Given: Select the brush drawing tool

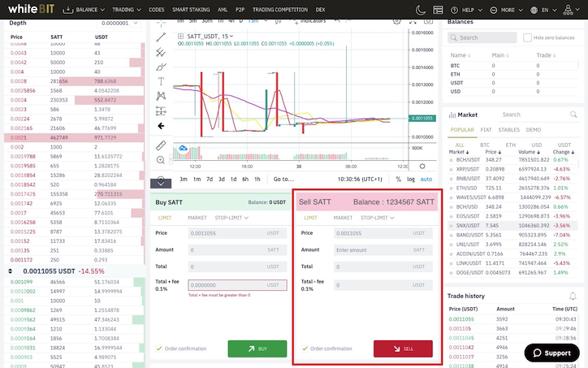Looking at the screenshot, I should pyautogui.click(x=161, y=67).
